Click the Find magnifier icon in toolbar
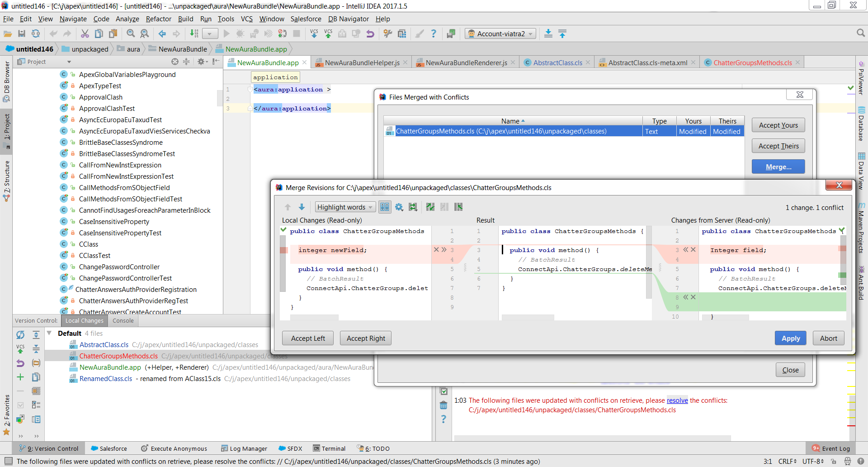 (x=131, y=33)
